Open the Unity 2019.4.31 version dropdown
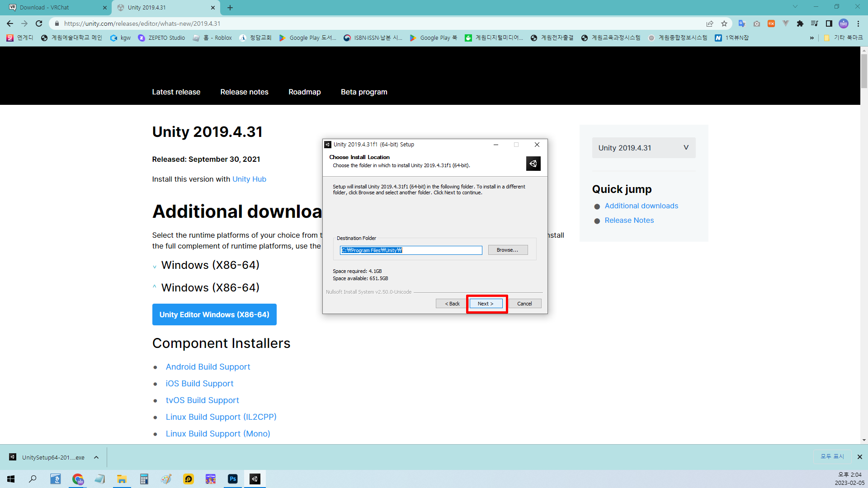 click(x=643, y=148)
